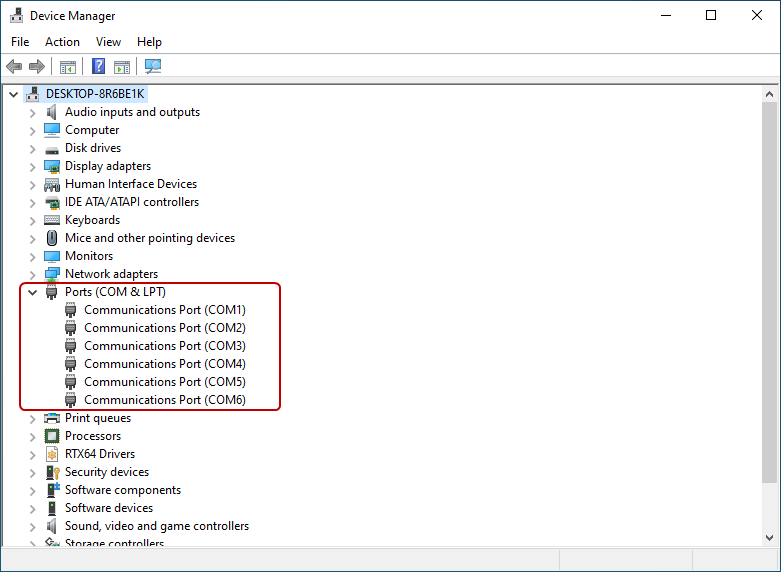Click the scrollbar down arrow
The image size is (781, 572).
(769, 538)
